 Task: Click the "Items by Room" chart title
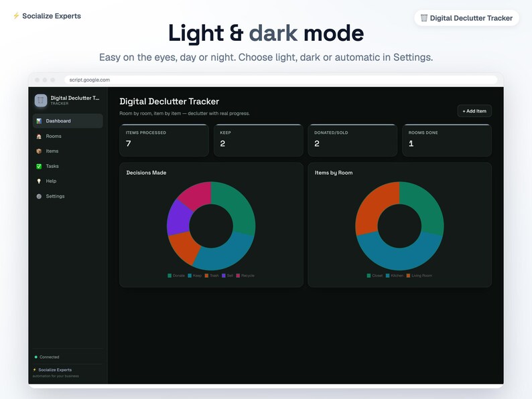click(334, 173)
